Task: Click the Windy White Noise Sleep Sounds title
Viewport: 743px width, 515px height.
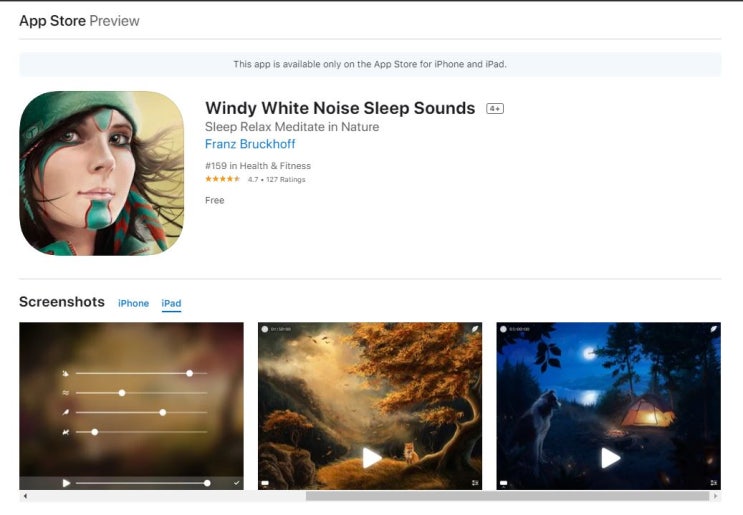Action: 340,108
